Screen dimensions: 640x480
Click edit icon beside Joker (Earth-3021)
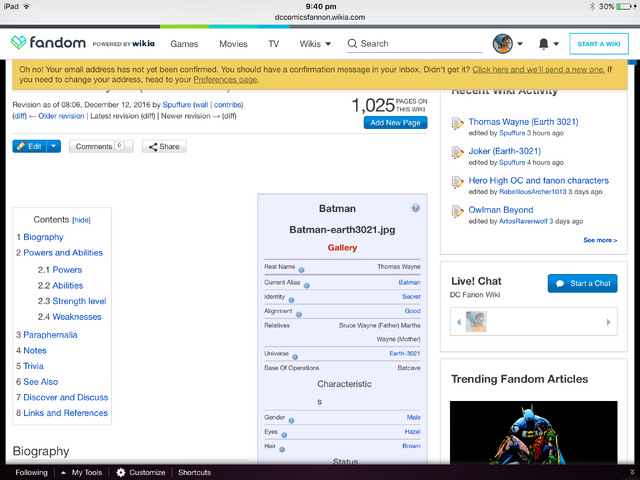[x=457, y=152]
